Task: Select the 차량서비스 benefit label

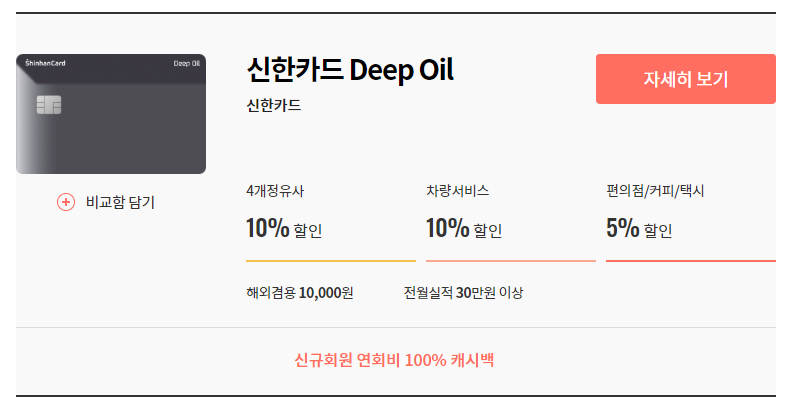Action: [457, 190]
